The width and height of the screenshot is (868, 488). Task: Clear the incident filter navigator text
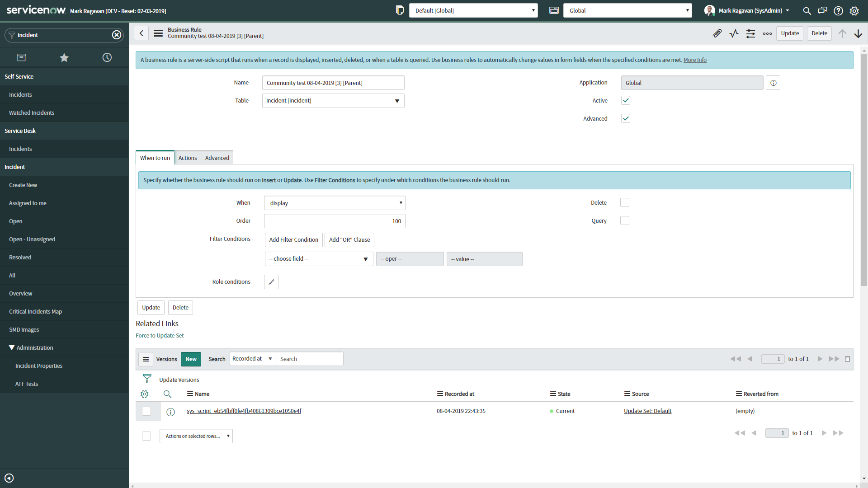(x=117, y=35)
